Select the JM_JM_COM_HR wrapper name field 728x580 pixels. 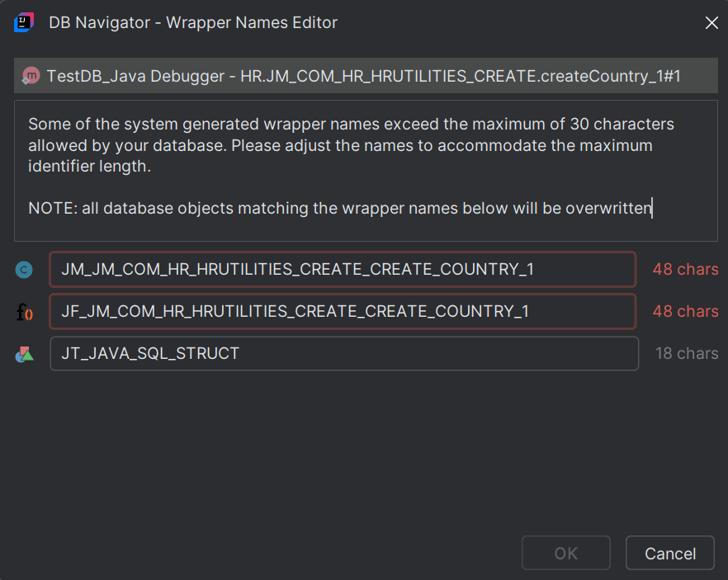343,269
